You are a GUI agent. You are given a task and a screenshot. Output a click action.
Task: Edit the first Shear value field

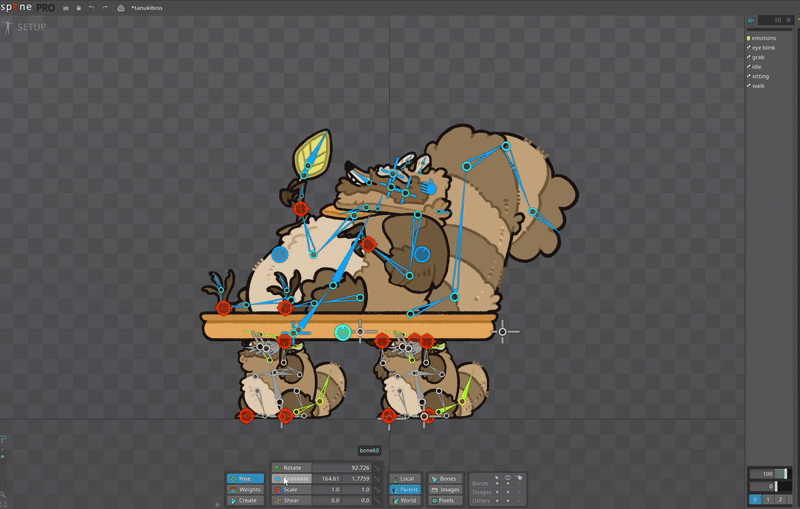(327, 500)
